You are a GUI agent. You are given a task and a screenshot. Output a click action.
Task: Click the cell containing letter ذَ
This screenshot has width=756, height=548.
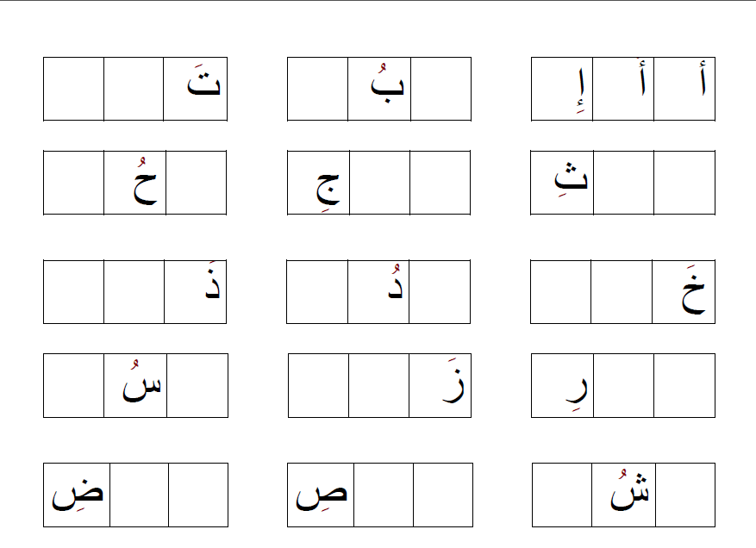click(196, 292)
